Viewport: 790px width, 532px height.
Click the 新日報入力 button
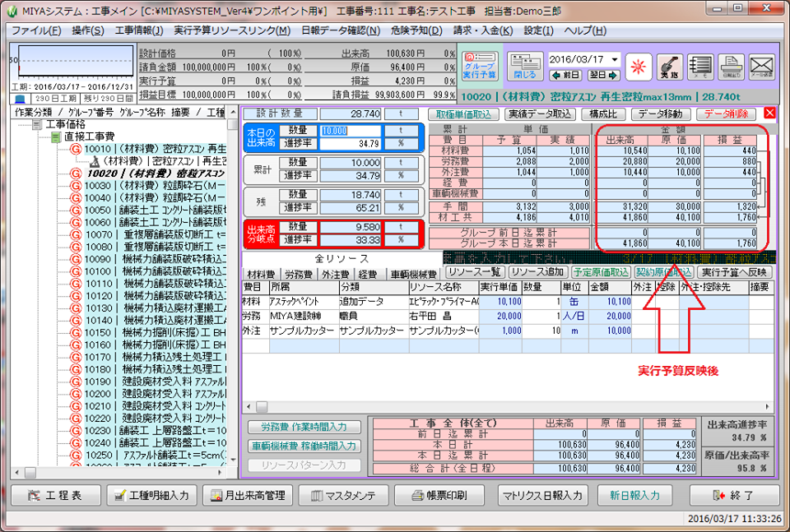(634, 496)
